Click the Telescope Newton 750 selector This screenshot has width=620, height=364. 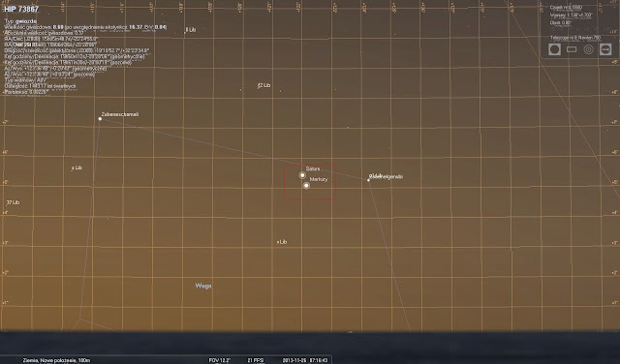(575, 38)
